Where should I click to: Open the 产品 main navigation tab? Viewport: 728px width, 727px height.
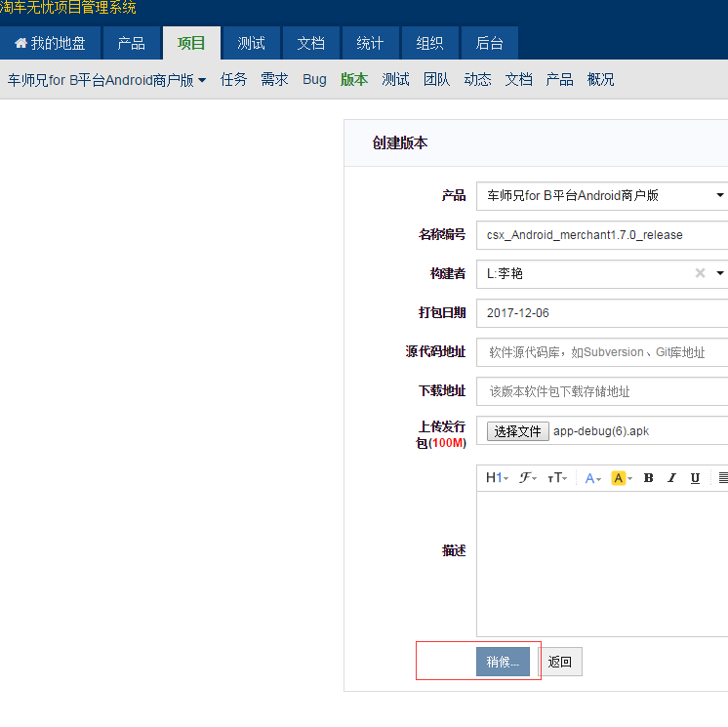point(132,43)
